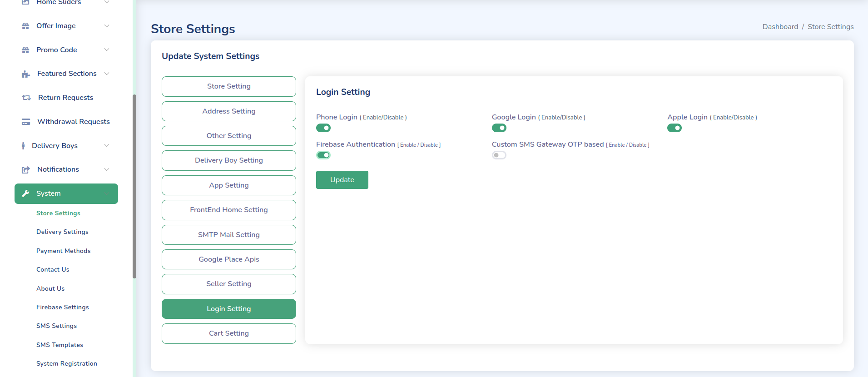The width and height of the screenshot is (868, 377).
Task: Expand the Promo Code chevron
Action: [107, 50]
